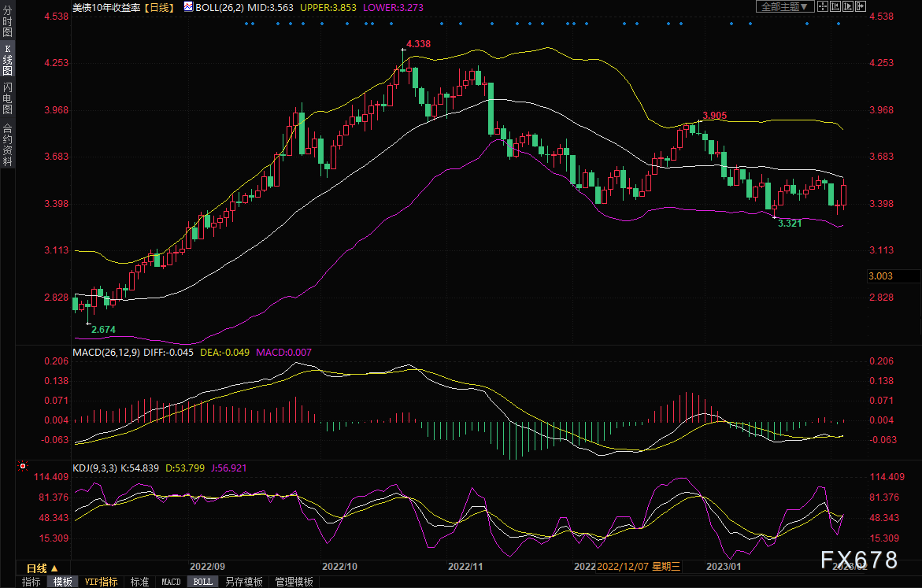Click the 管理模板 button

coord(294,582)
